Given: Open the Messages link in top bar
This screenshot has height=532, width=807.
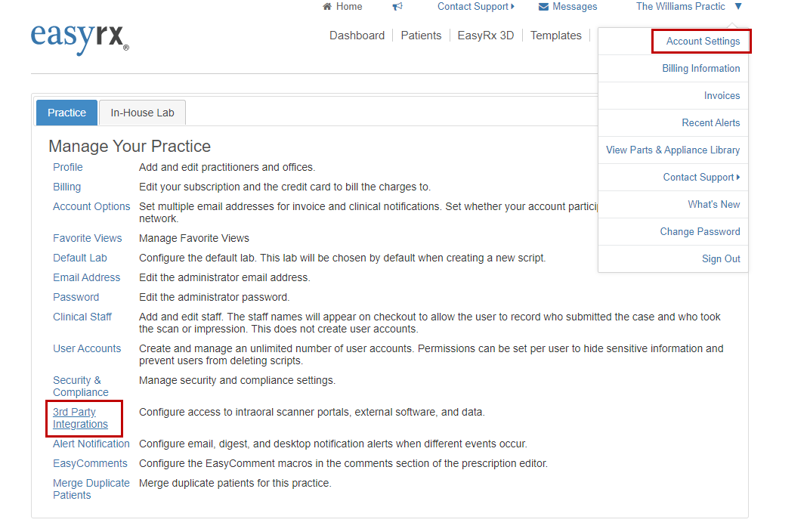Looking at the screenshot, I should tap(574, 7).
